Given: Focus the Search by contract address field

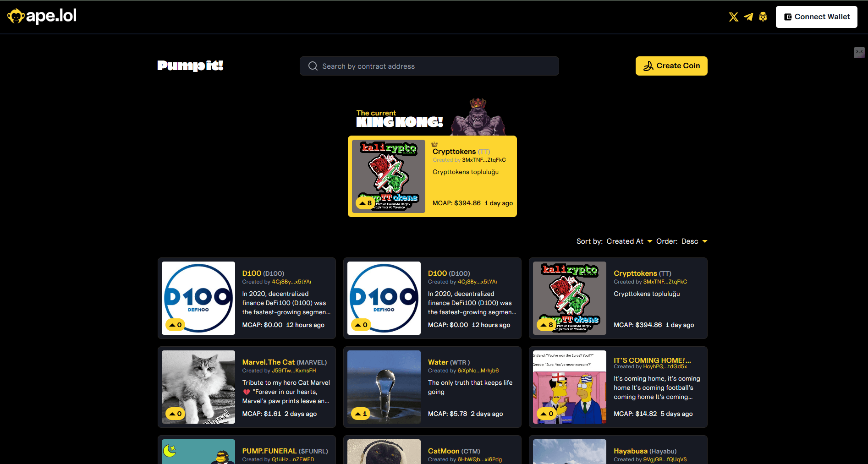Looking at the screenshot, I should click(x=429, y=66).
